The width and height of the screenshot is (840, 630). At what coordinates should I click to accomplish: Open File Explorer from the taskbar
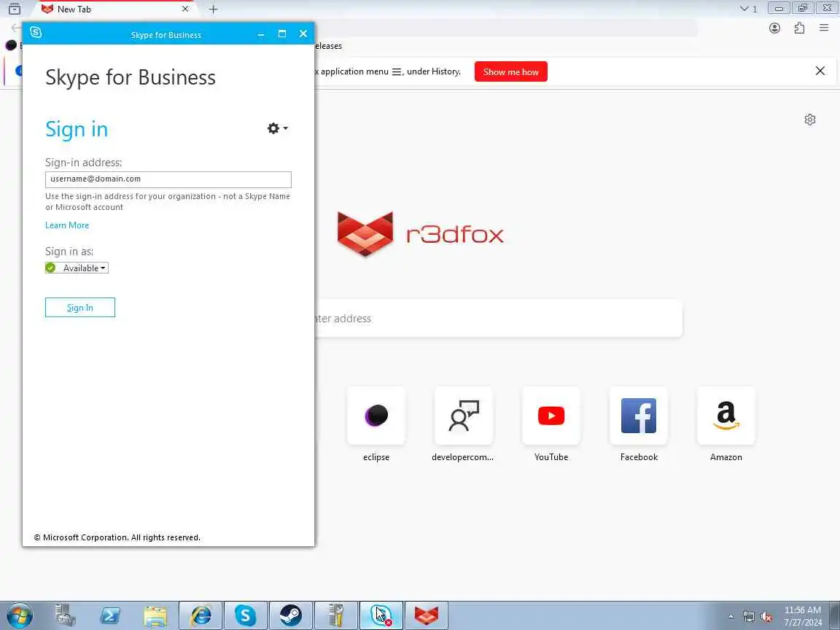pyautogui.click(x=155, y=615)
